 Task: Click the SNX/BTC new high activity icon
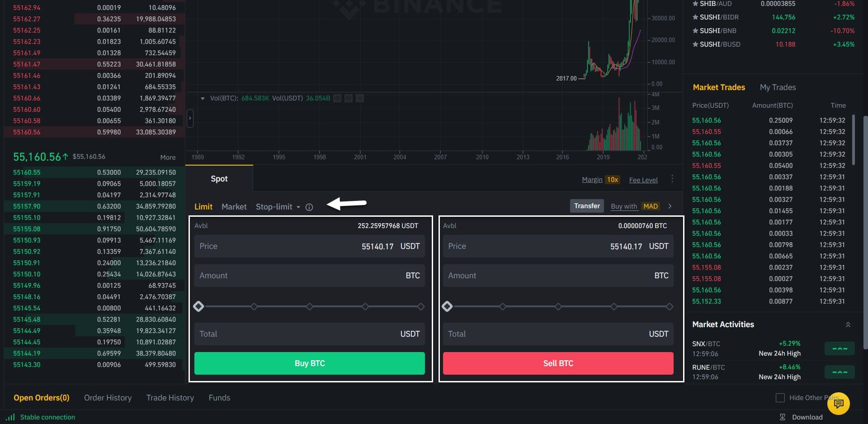point(840,348)
